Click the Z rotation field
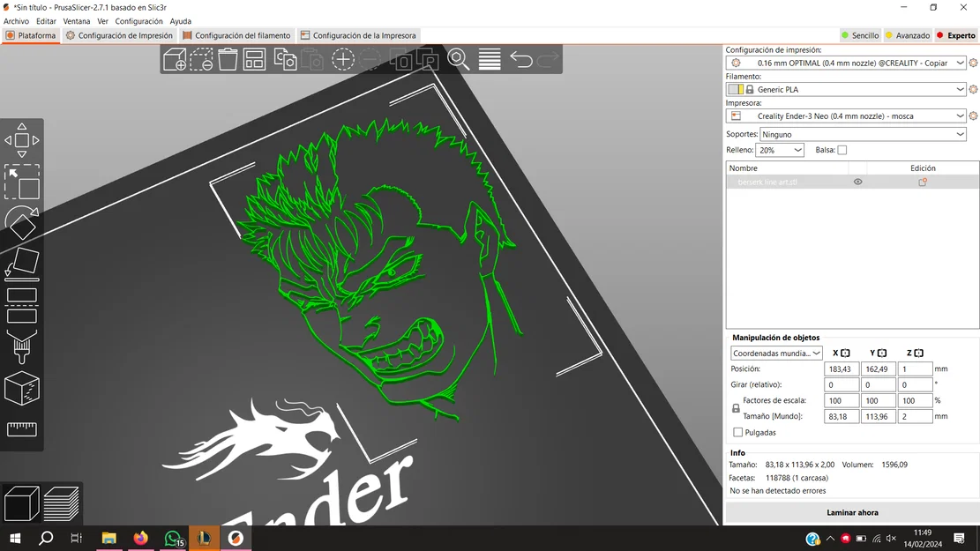The width and height of the screenshot is (980, 551). (x=915, y=385)
